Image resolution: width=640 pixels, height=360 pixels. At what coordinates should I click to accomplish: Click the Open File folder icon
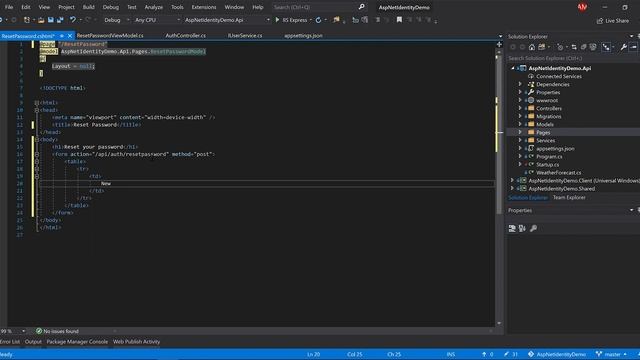[x=41, y=20]
